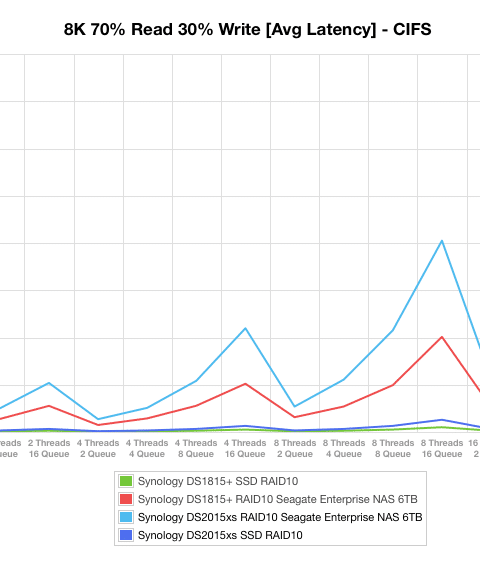
Task: Click axis label '8 Threads 2 Queue'
Action: click(295, 448)
